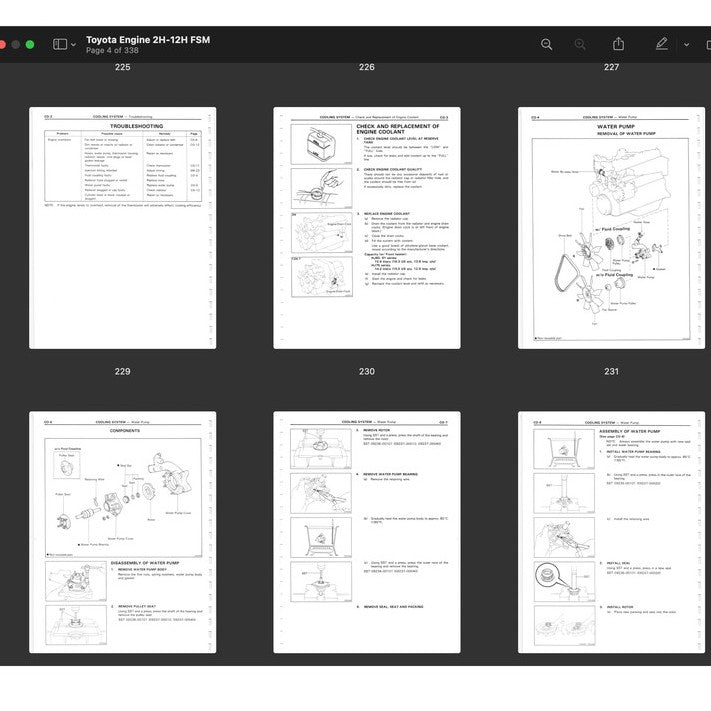Toggle the Markup pen tool
711x711 pixels.
tap(661, 44)
